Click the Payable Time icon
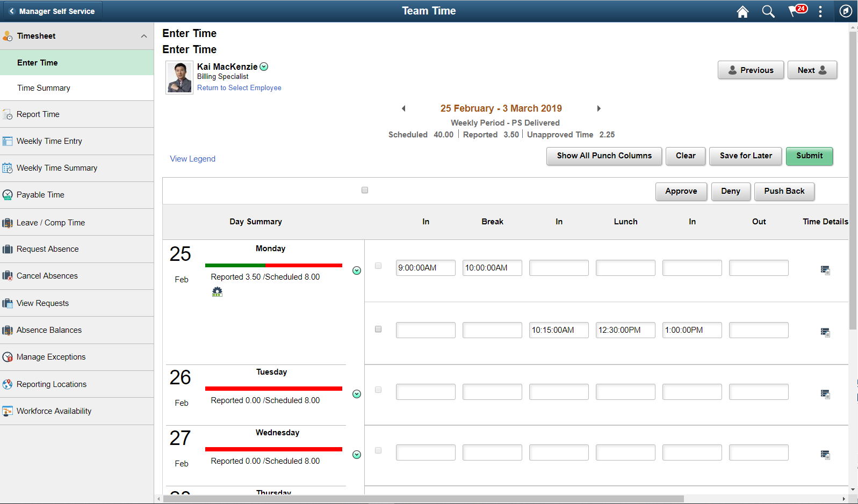Image resolution: width=858 pixels, height=504 pixels. point(8,195)
